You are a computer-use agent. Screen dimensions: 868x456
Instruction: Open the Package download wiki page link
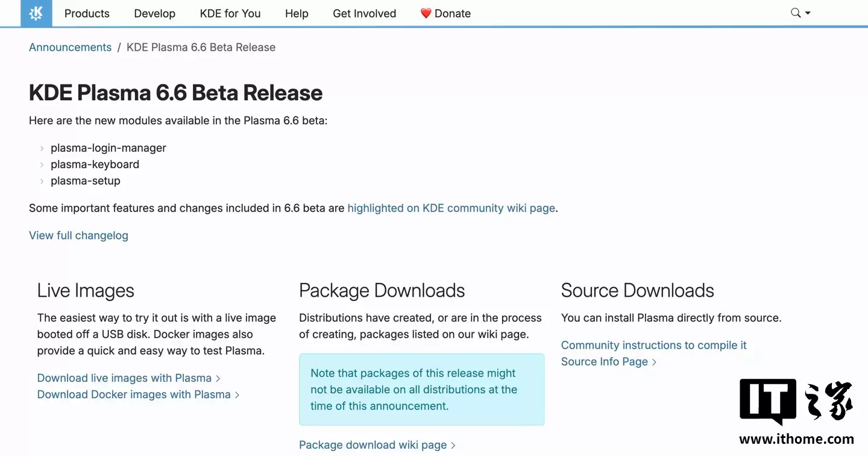pos(373,445)
